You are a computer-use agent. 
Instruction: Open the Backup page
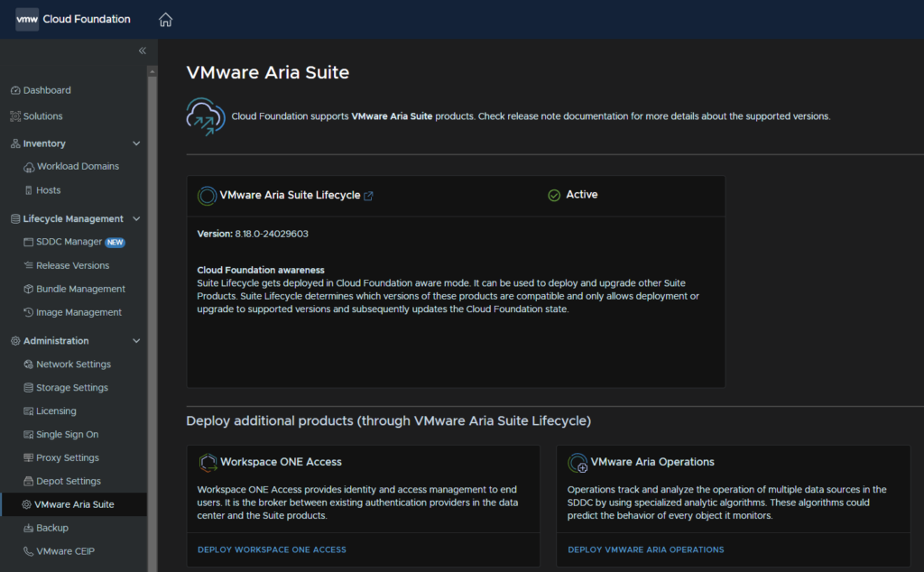point(52,528)
